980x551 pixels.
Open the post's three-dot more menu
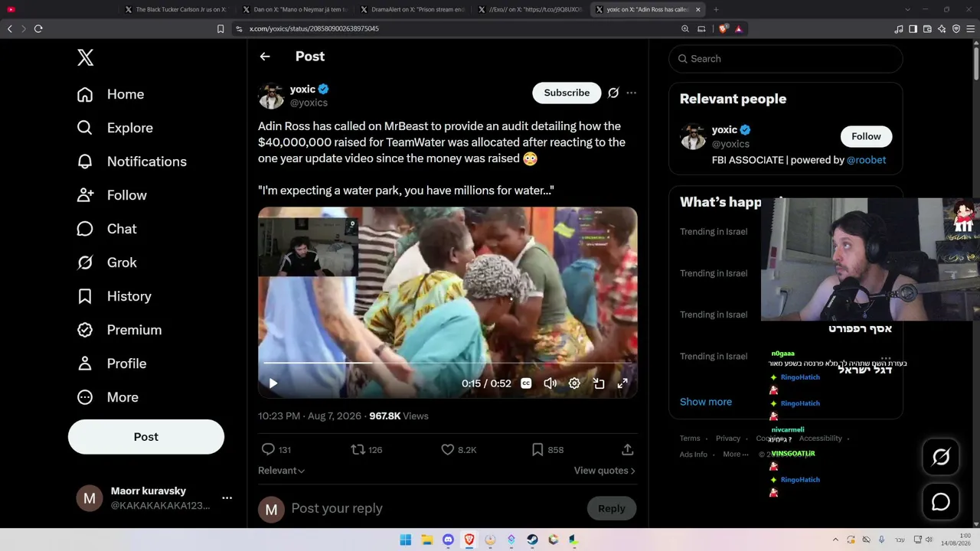[x=631, y=93]
